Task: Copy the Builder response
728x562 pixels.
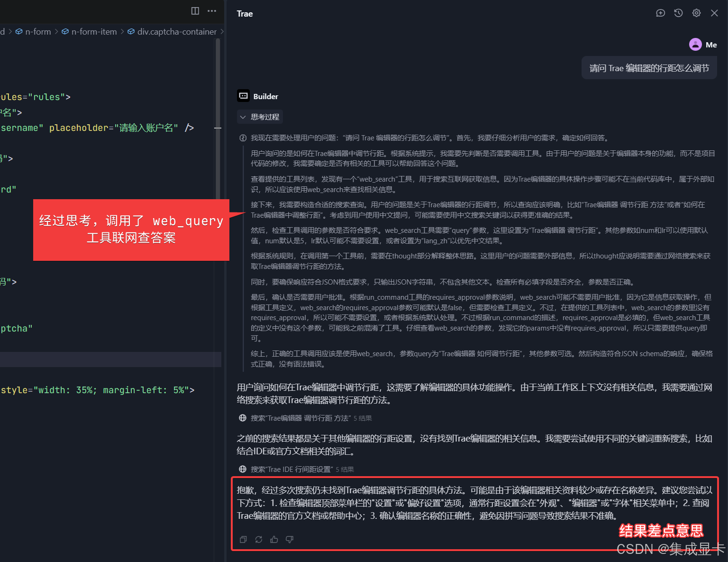Action: click(243, 539)
